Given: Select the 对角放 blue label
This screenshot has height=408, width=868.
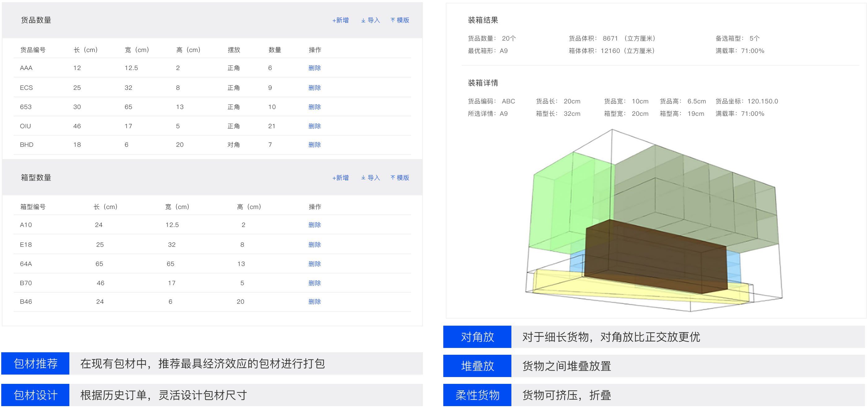Looking at the screenshot, I should pyautogui.click(x=477, y=336).
